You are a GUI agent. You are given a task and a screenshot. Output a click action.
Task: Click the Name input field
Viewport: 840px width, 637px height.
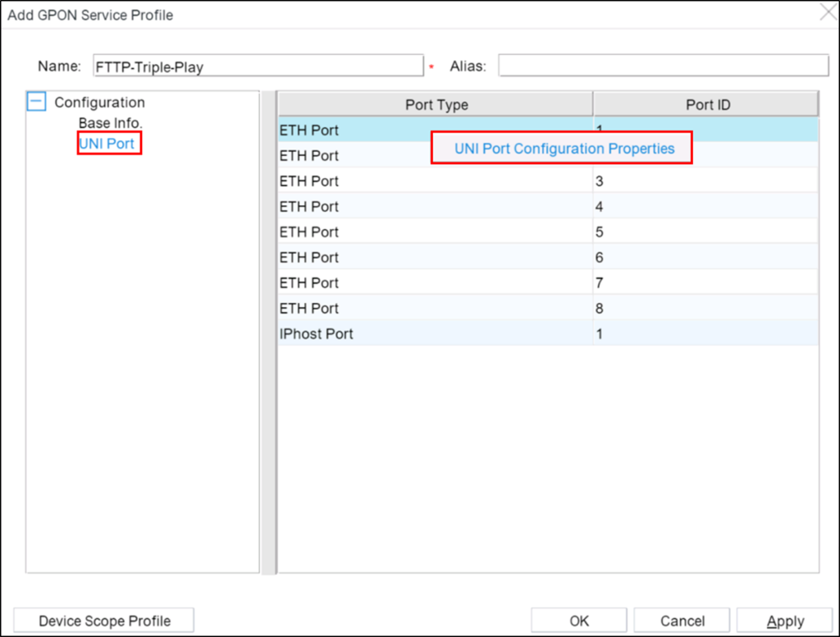(258, 66)
